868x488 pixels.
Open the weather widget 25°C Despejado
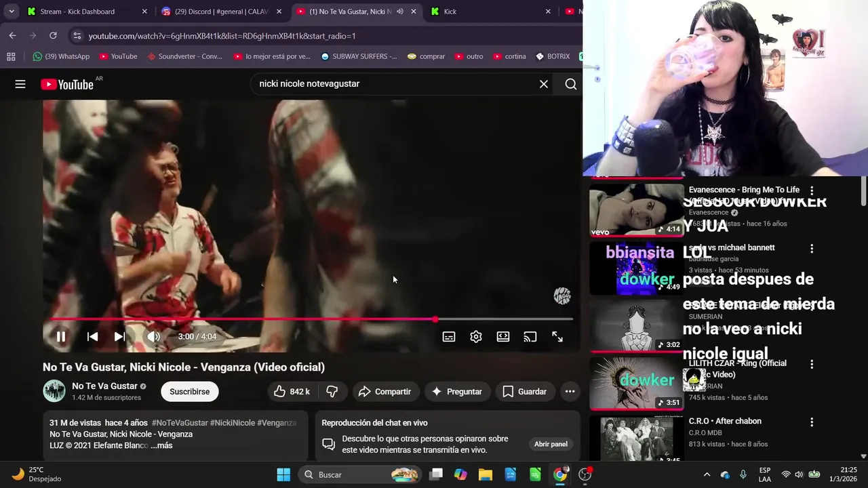(37, 474)
